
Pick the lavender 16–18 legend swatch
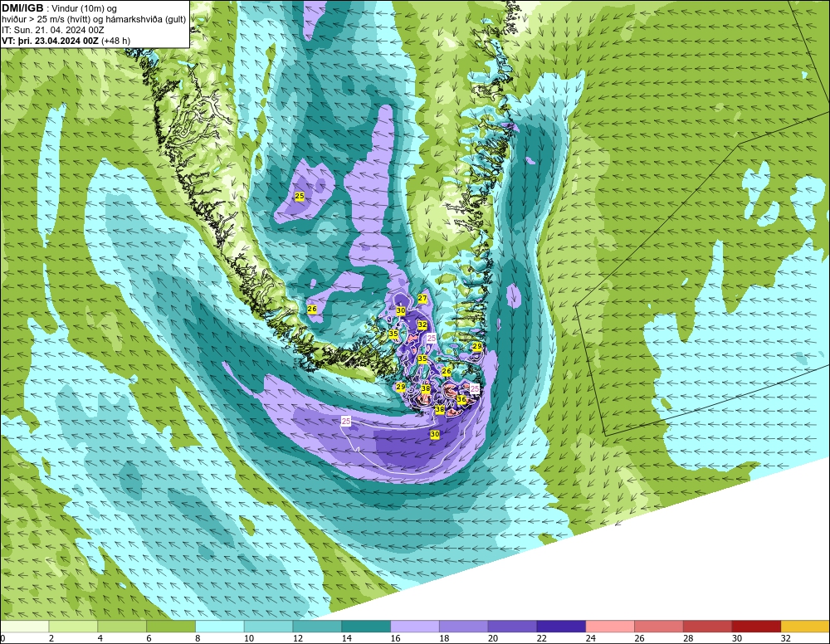click(x=415, y=627)
